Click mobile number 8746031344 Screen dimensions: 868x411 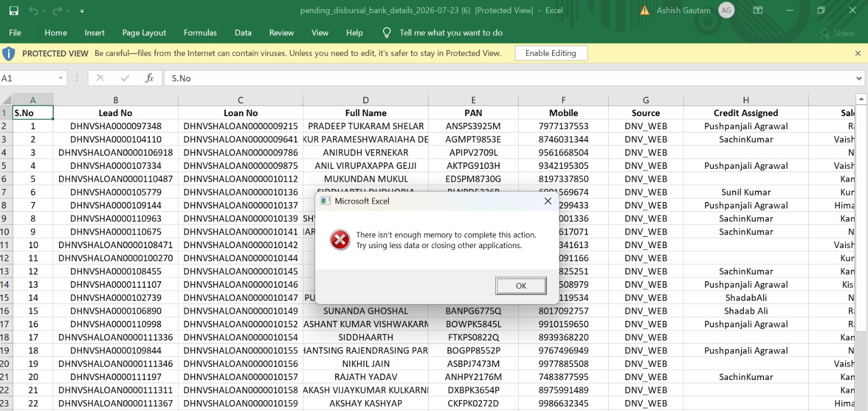(563, 140)
